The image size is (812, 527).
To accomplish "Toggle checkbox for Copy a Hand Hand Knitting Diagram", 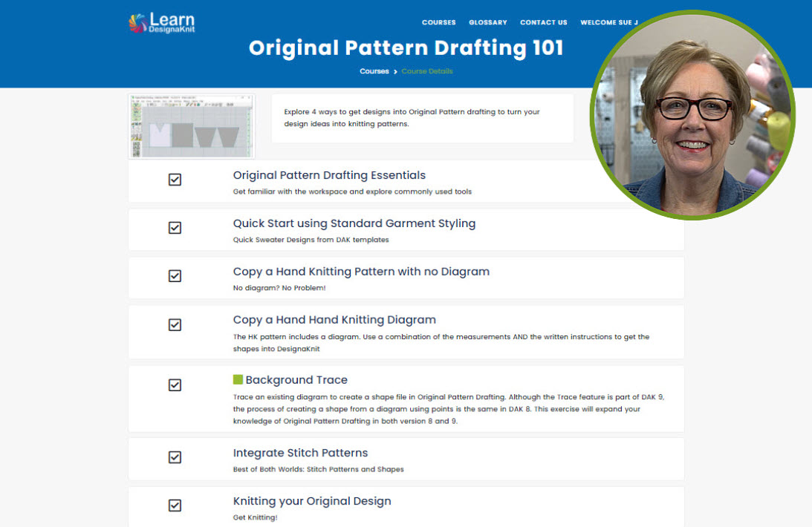I will (175, 325).
